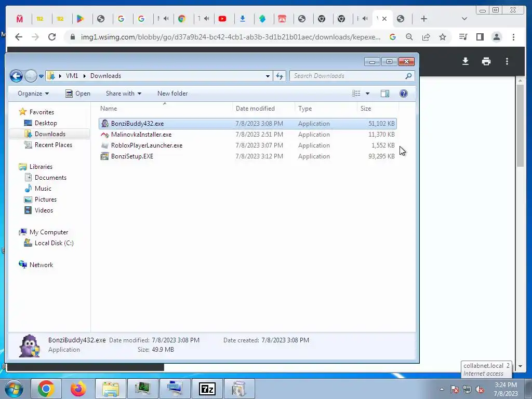Viewport: 532px width, 399px height.
Task: Click the Chrome address bar URL
Action: pos(230,37)
